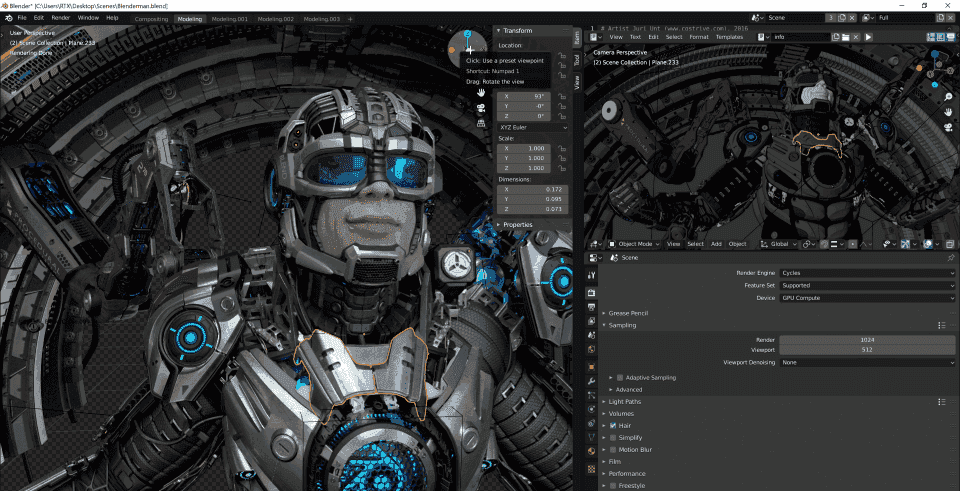Open the Object Mode dropdown
960x491 pixels.
(x=634, y=244)
